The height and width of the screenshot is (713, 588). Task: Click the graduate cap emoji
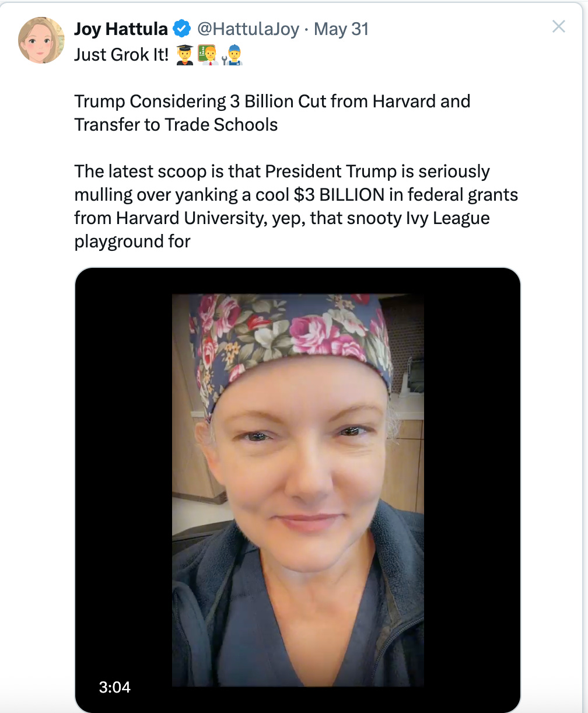(x=185, y=55)
